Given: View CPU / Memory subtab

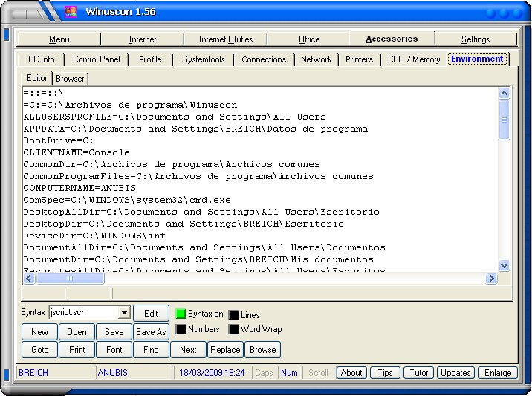Looking at the screenshot, I should point(414,59).
